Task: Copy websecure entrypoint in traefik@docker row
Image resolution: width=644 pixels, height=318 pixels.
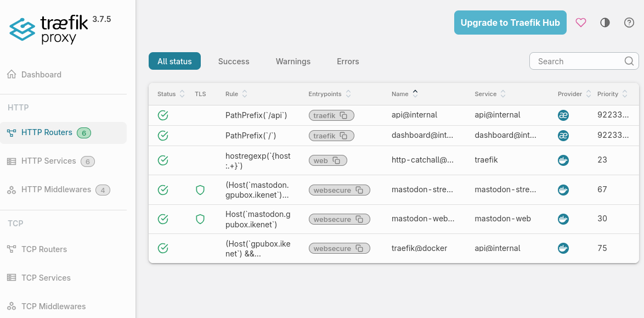Action: pos(359,248)
